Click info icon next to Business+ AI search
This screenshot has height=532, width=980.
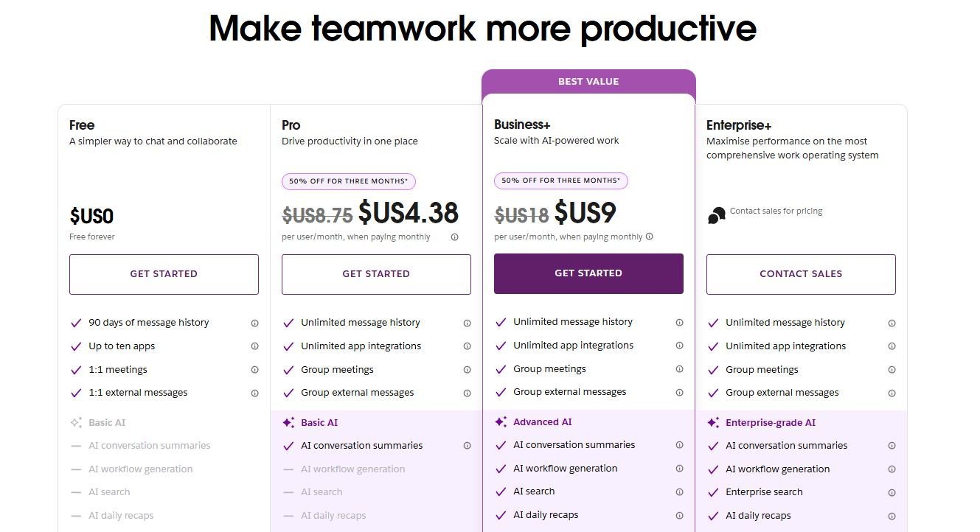(x=679, y=491)
